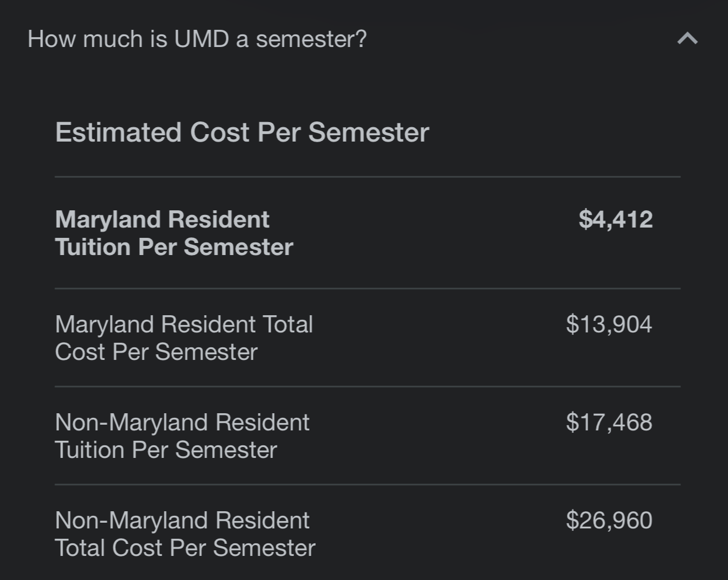This screenshot has height=580, width=728.
Task: Click the divider above the $26,960 row
Action: (367, 485)
